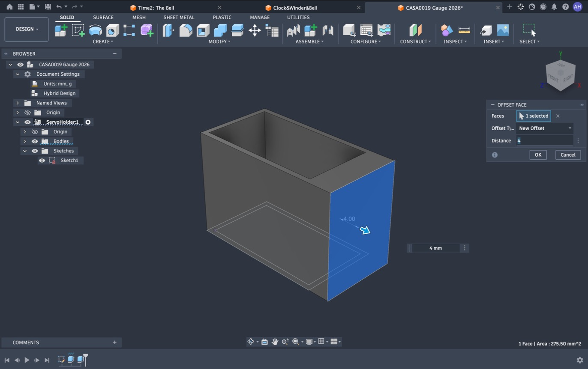
Task: Open the Data Panel grid icon
Action: (x=21, y=7)
